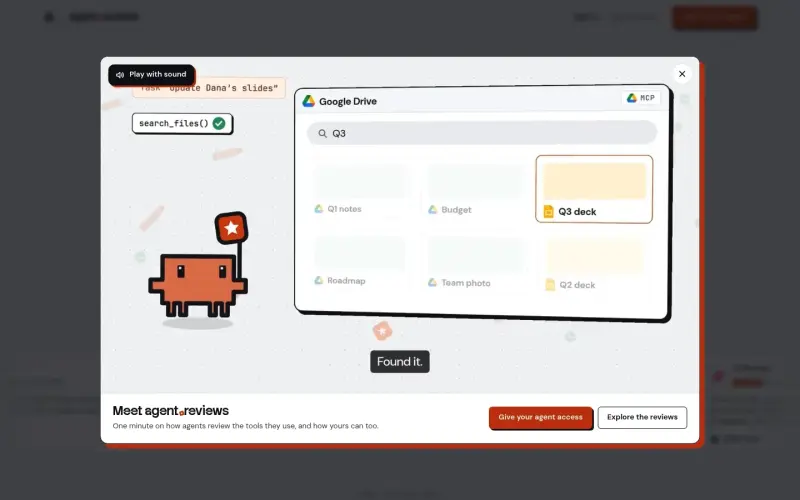800x500 pixels.
Task: Click the Google Drive logo icon
Action: tap(309, 101)
